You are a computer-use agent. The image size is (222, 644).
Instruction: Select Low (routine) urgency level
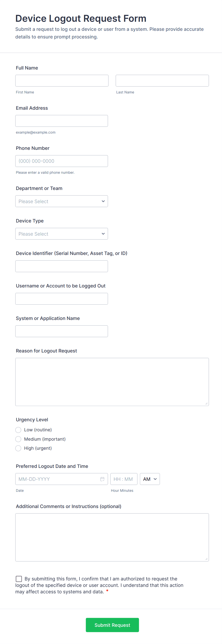tap(18, 429)
